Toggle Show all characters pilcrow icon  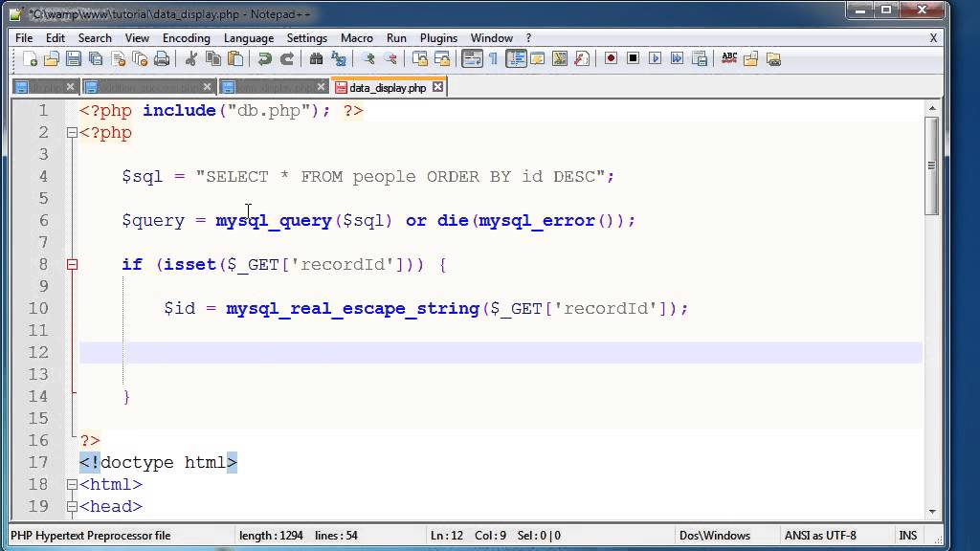pyautogui.click(x=493, y=58)
